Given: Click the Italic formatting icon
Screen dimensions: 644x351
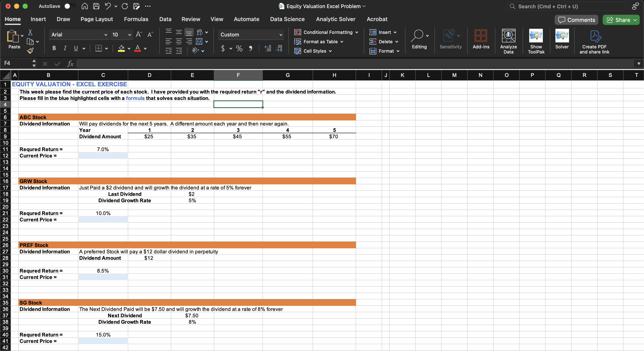Looking at the screenshot, I should point(65,48).
